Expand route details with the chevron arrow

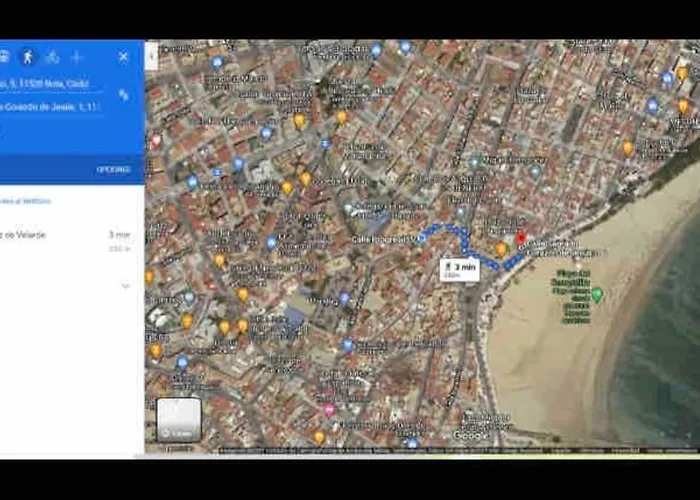[125, 286]
